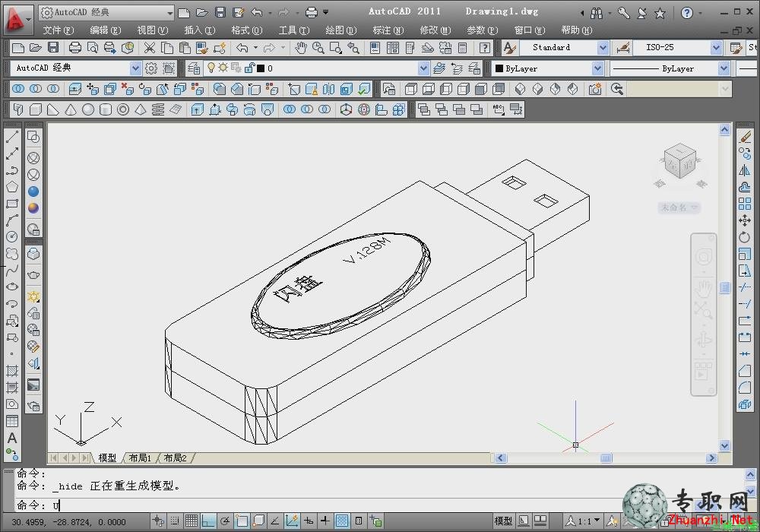Toggle Grid Display in the status bar
The width and height of the screenshot is (760, 532).
click(192, 521)
